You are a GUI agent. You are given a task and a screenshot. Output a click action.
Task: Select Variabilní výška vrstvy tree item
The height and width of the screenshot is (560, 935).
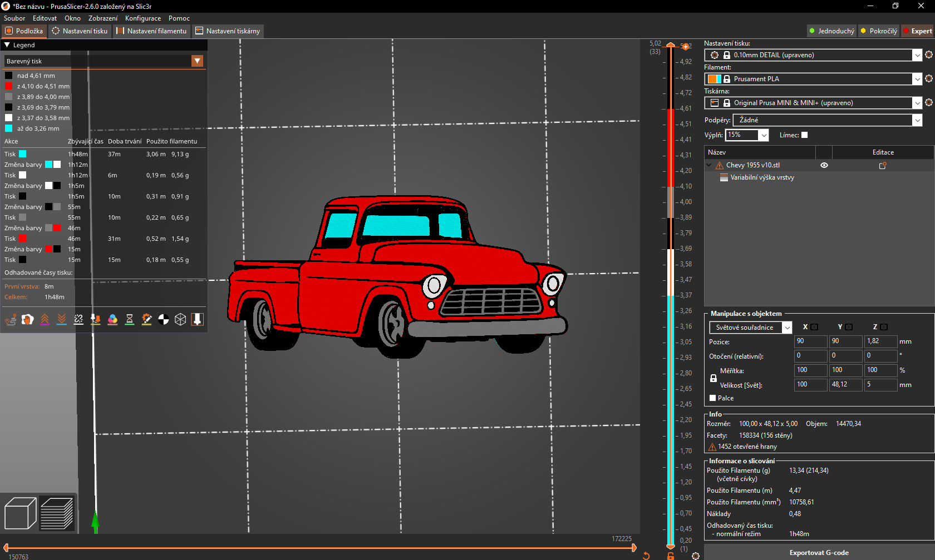coord(762,177)
